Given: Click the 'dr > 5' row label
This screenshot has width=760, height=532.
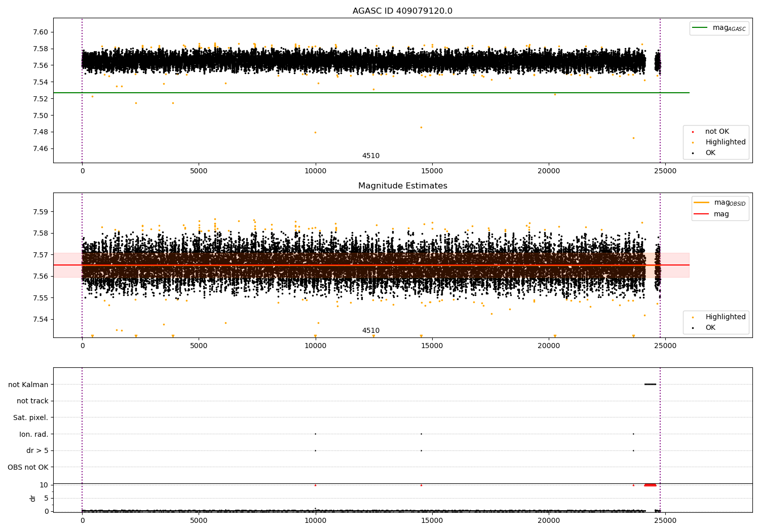Looking at the screenshot, I should (x=37, y=451).
